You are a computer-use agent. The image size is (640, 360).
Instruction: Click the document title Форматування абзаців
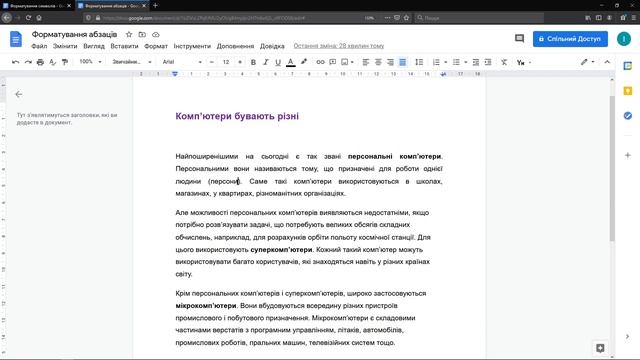click(x=74, y=34)
